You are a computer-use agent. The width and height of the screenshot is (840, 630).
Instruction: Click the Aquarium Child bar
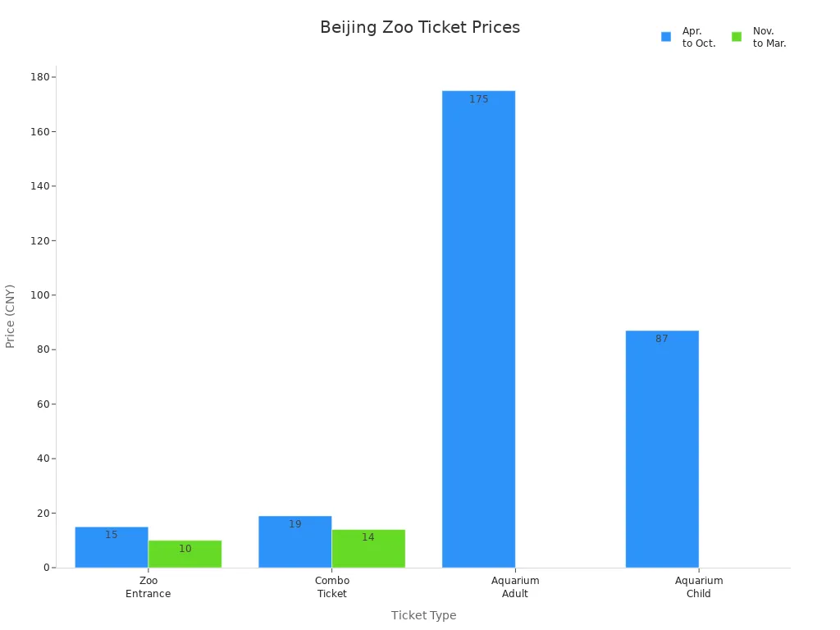[662, 449]
